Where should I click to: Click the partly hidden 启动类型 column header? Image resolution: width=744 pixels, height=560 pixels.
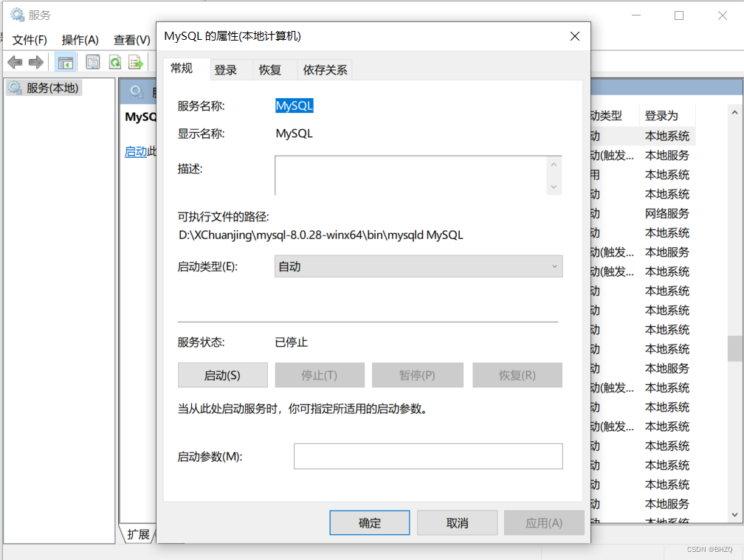pyautogui.click(x=614, y=116)
